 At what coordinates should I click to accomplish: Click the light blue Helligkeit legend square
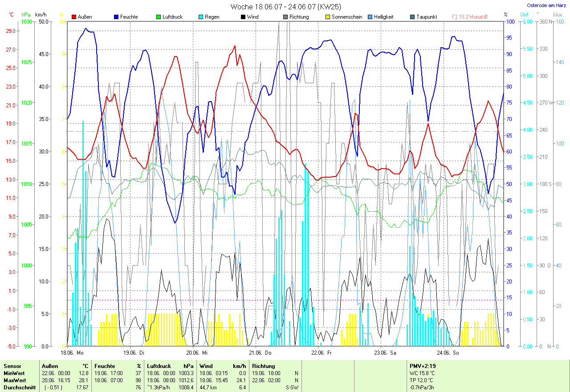point(370,17)
